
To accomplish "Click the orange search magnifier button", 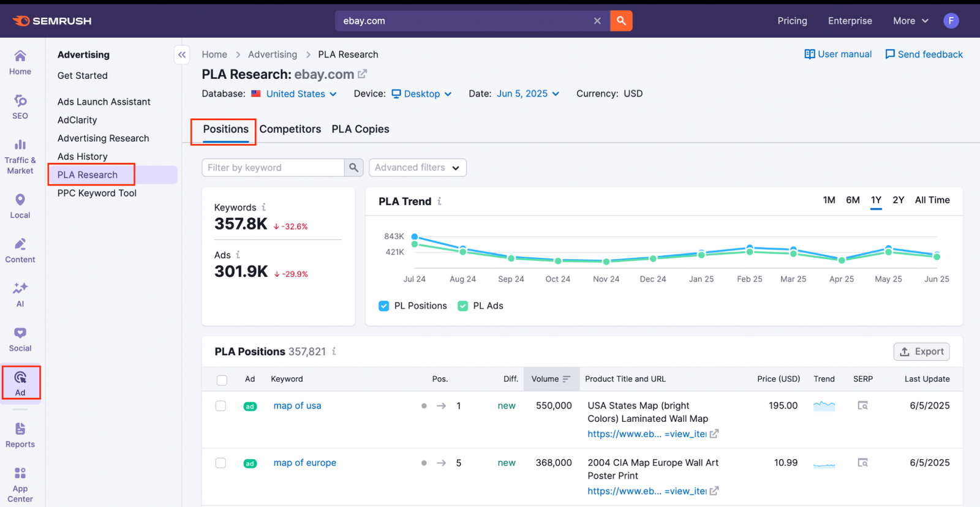I will coord(621,21).
